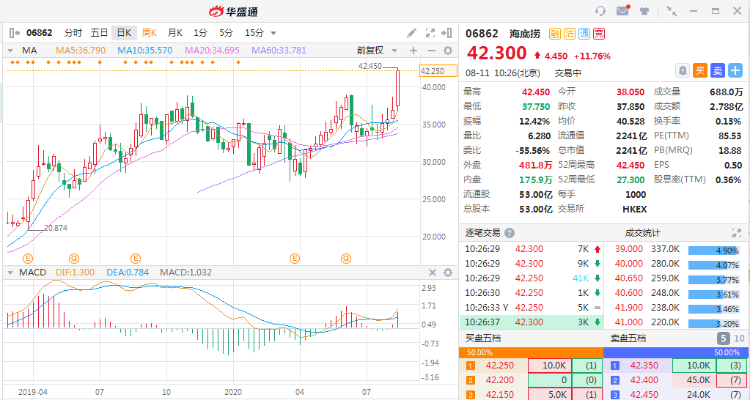Click the pencil drawing tool icon
750x400 pixels.
click(x=413, y=32)
